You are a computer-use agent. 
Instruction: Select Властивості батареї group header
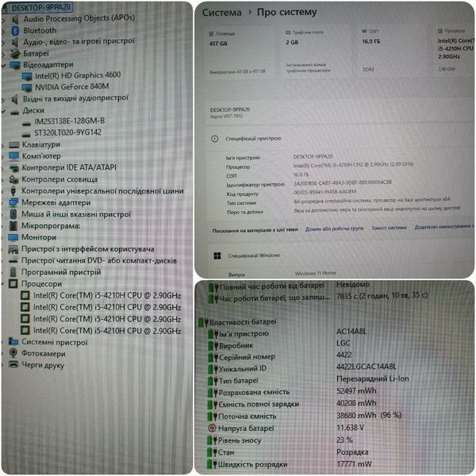click(243, 322)
